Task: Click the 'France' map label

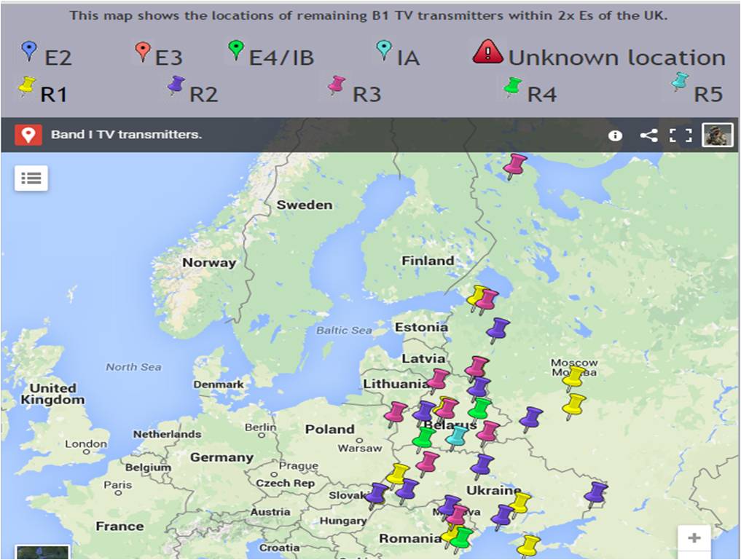Action: 119,526
